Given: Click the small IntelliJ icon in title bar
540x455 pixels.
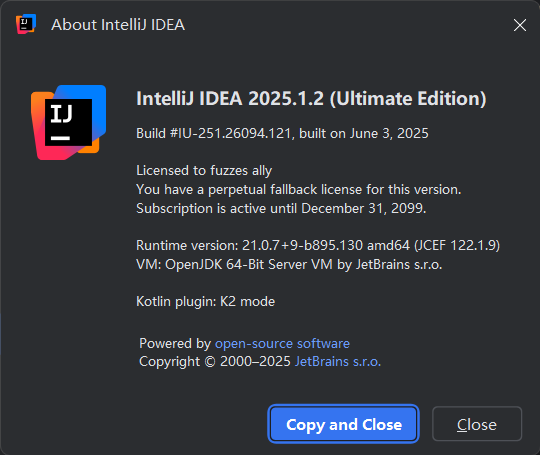Looking at the screenshot, I should pyautogui.click(x=26, y=24).
